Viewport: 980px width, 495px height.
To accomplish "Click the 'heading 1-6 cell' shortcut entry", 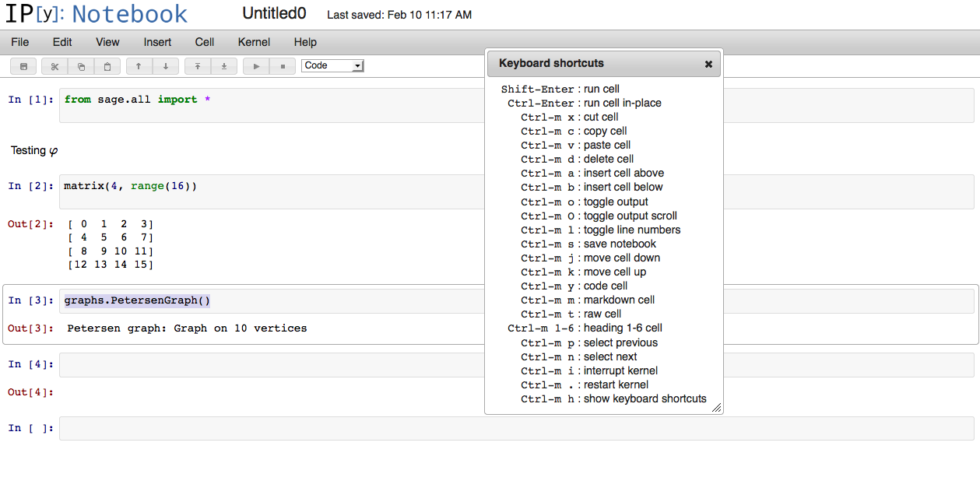I will tap(585, 328).
